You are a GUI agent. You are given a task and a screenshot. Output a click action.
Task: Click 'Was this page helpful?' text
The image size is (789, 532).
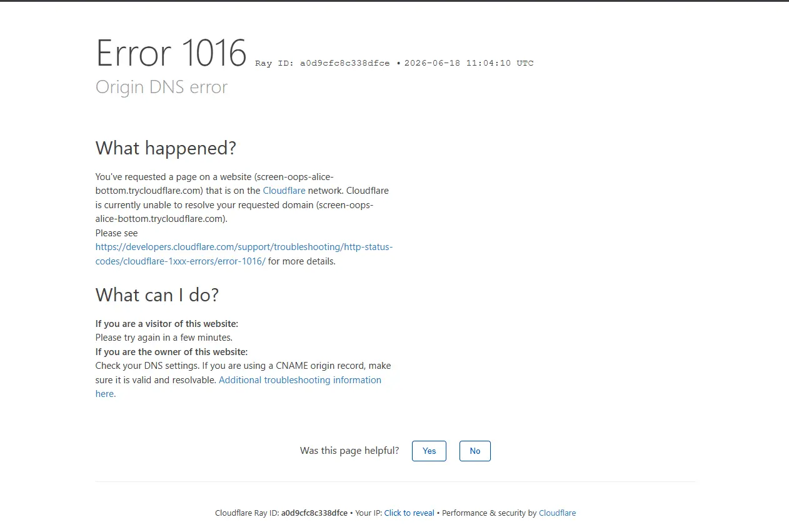349,451
